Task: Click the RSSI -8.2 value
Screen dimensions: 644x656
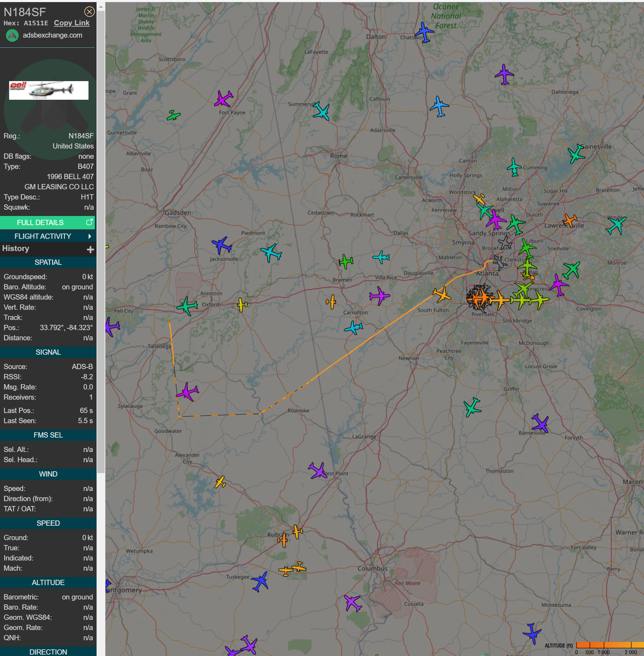Action: click(87, 377)
